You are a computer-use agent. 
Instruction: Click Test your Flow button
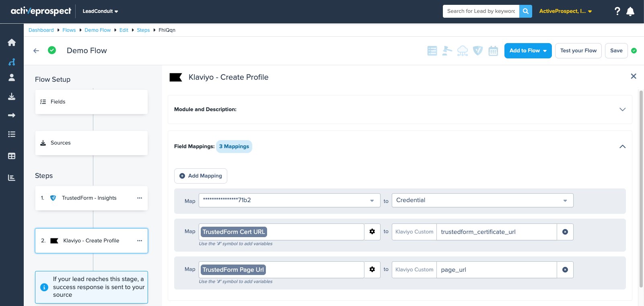(x=578, y=51)
